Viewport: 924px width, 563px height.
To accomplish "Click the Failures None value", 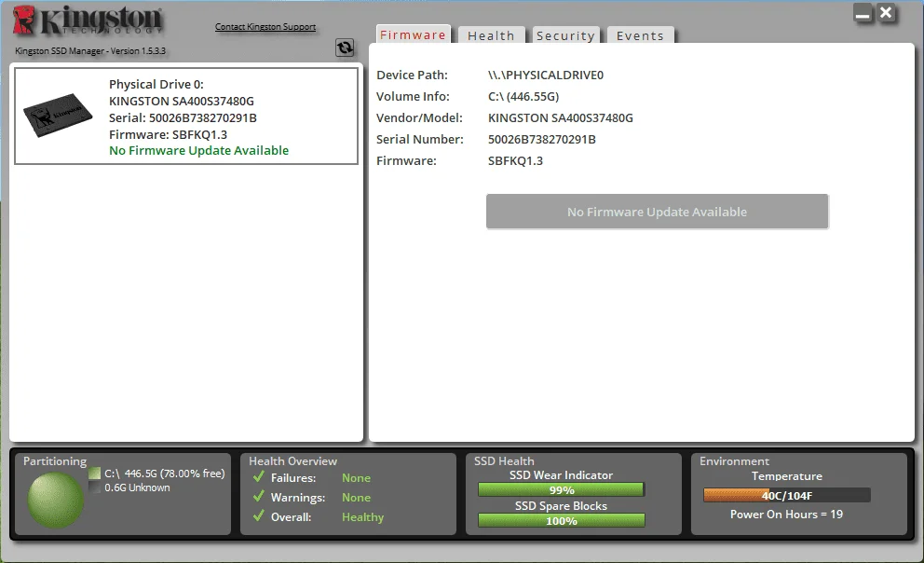I will 356,478.
